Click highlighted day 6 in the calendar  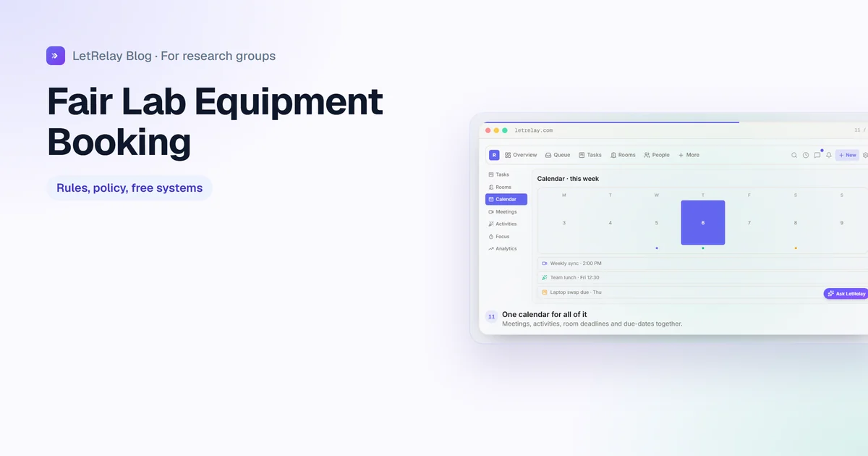pyautogui.click(x=703, y=223)
